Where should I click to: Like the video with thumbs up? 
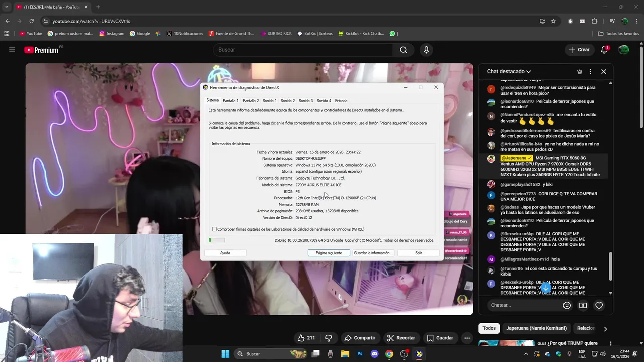306,338
